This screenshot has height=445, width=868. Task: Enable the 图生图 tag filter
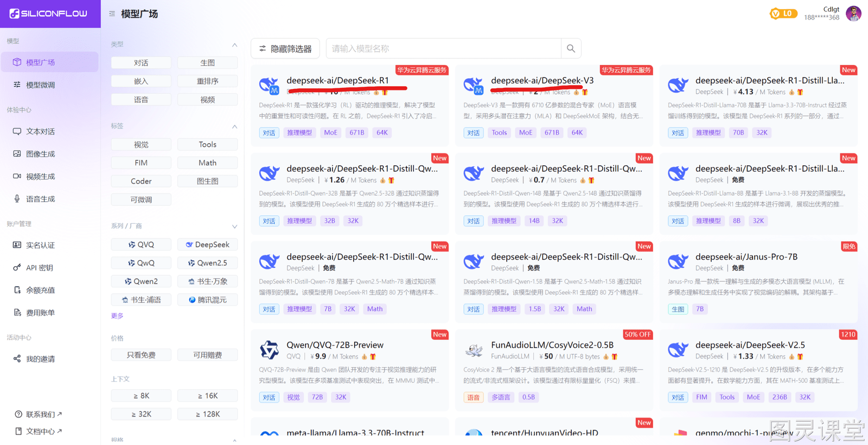207,182
